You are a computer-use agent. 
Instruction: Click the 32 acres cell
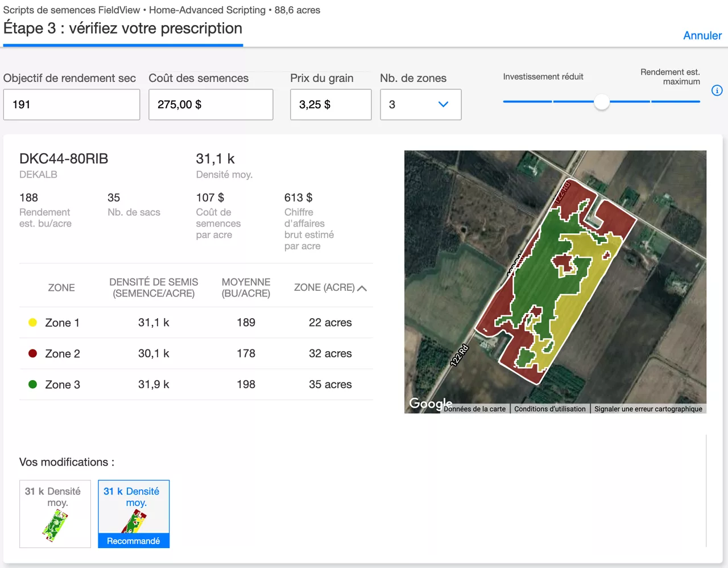(330, 353)
